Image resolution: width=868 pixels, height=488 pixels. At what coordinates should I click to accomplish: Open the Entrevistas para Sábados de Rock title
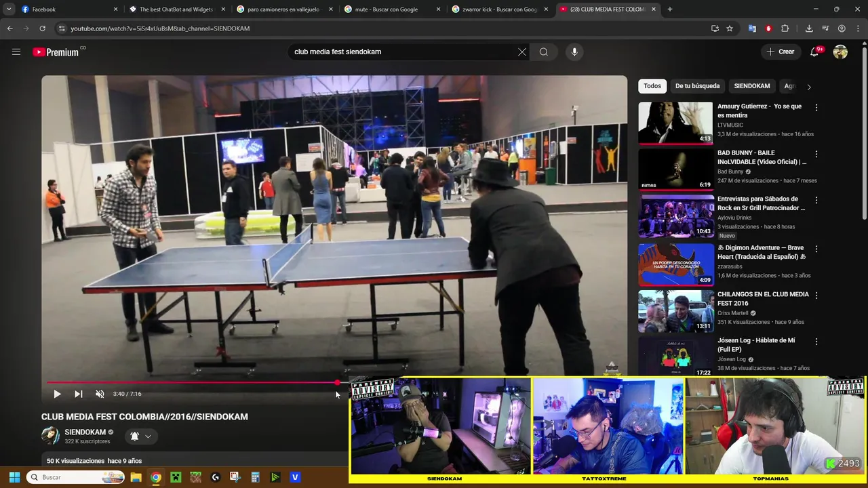762,203
